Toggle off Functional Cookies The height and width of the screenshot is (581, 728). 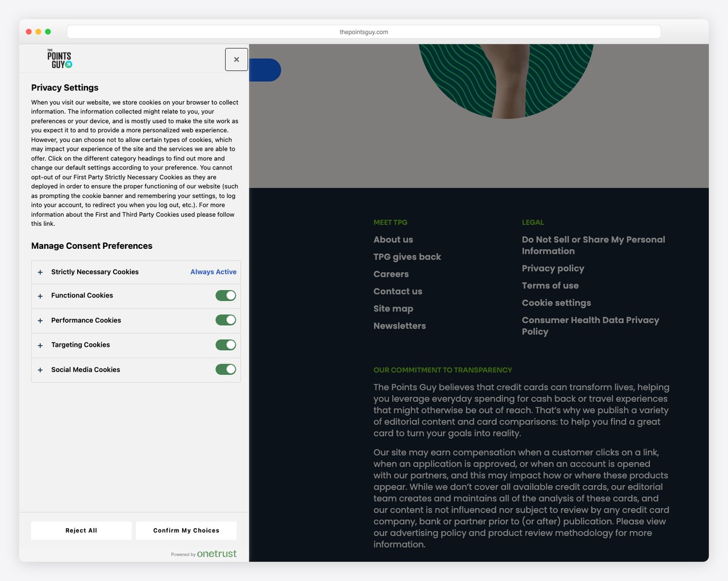[225, 295]
